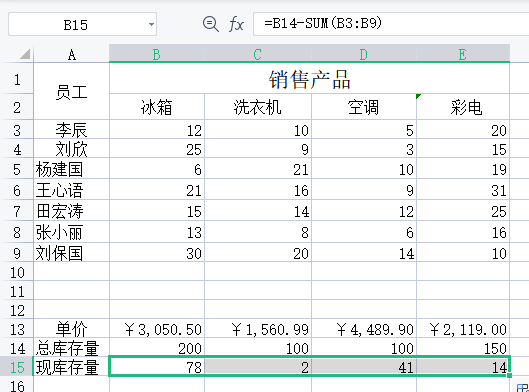Select the cell with name 刘保国

(72, 253)
